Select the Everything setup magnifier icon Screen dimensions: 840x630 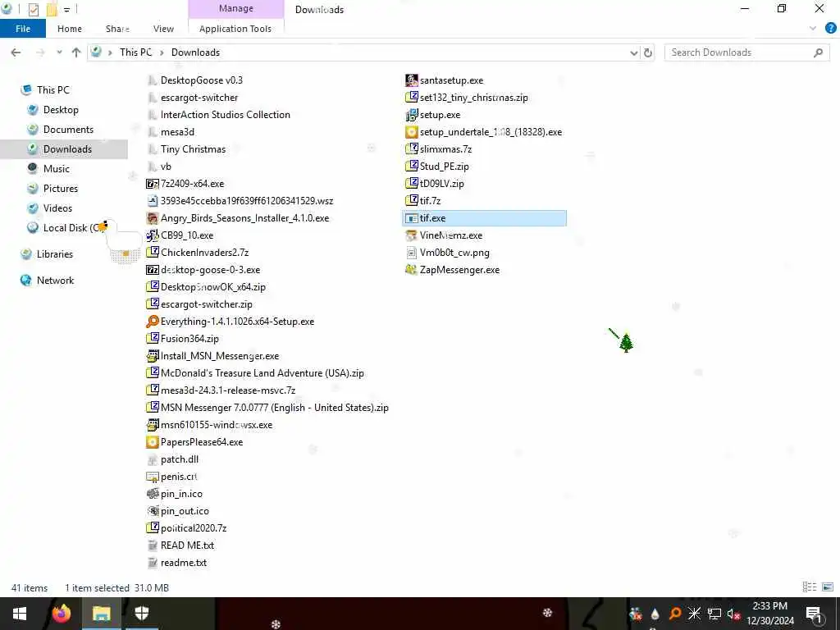[x=153, y=322]
